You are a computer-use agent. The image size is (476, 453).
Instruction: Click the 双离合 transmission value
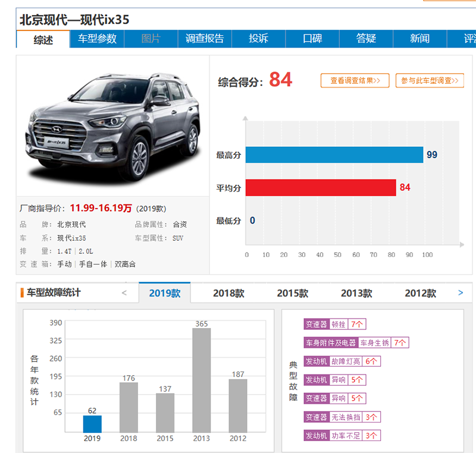(125, 264)
